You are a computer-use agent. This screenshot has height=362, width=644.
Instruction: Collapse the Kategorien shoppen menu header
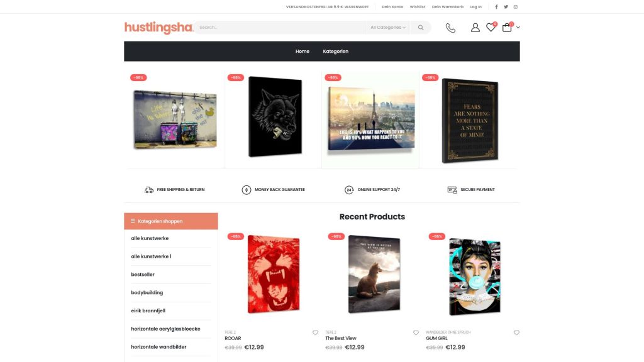[x=171, y=221]
